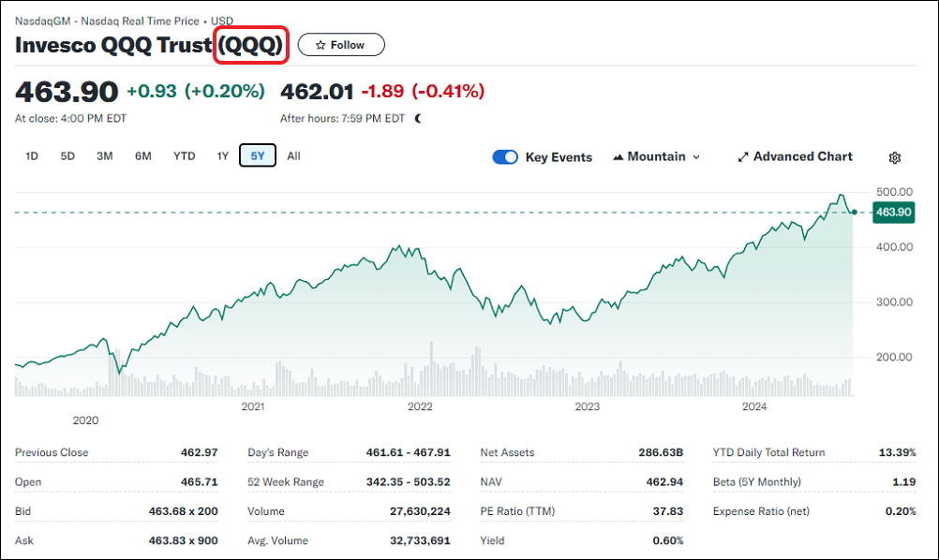This screenshot has height=560, width=939.
Task: Click the Bid value 463.68 x 200
Action: (x=184, y=511)
